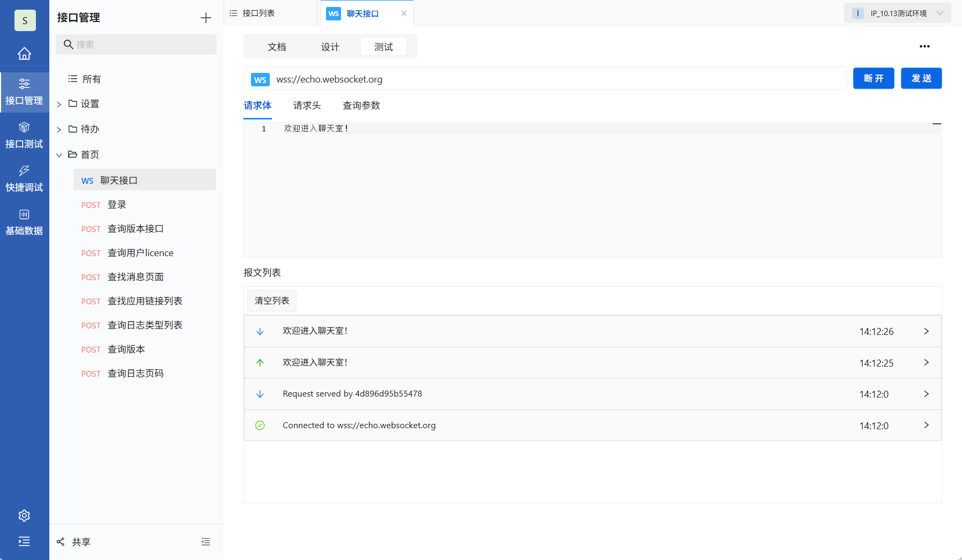Open settings gear at sidebar bottom
The width and height of the screenshot is (962, 560).
(x=24, y=516)
